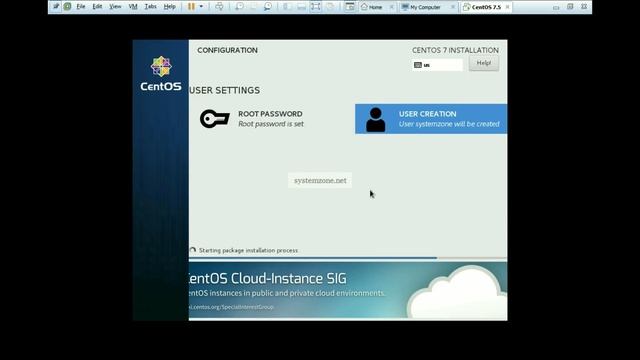Close the My Computer tab

[453, 7]
